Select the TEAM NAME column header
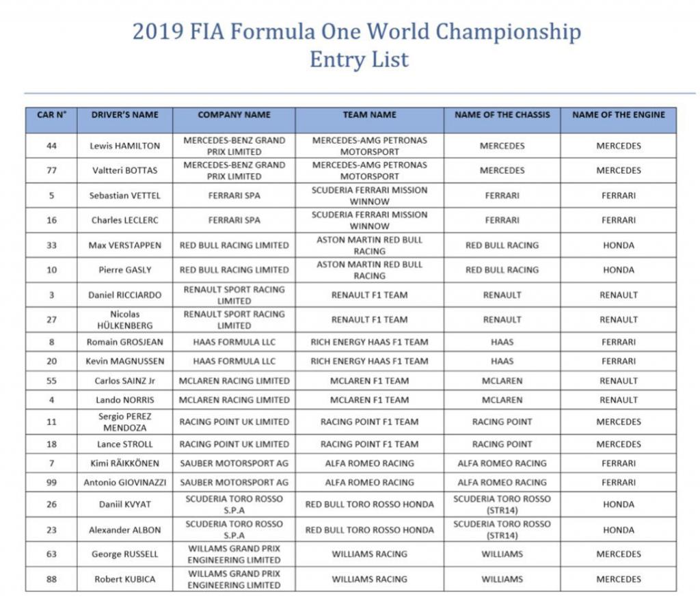 [369, 120]
